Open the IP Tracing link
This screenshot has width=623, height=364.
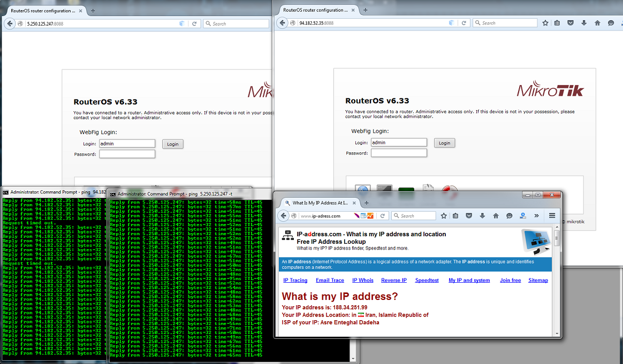(295, 280)
